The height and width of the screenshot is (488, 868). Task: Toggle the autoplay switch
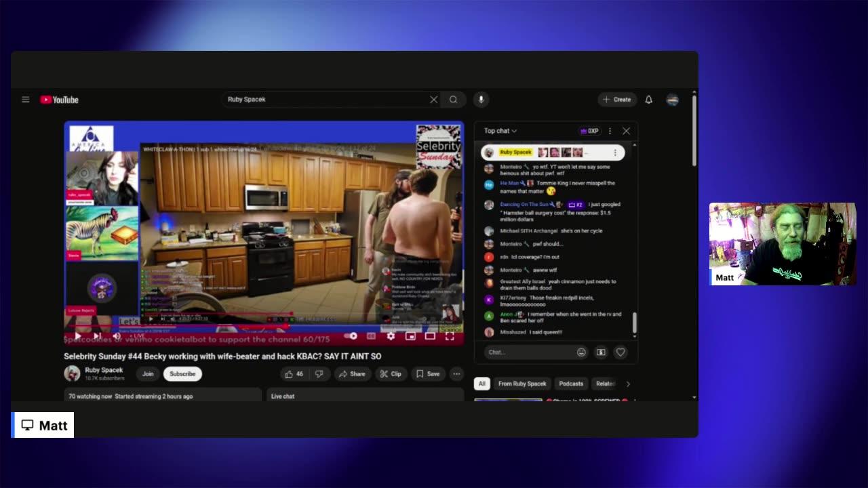pos(351,336)
